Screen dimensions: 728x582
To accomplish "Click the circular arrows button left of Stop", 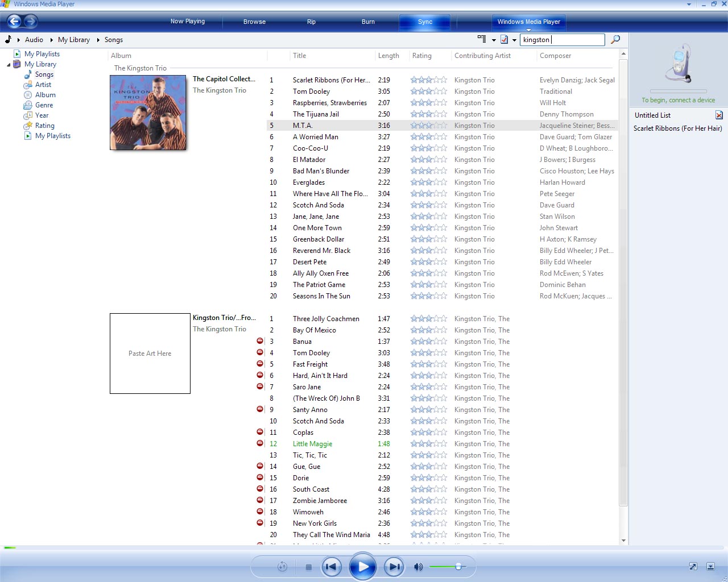I will click(282, 567).
